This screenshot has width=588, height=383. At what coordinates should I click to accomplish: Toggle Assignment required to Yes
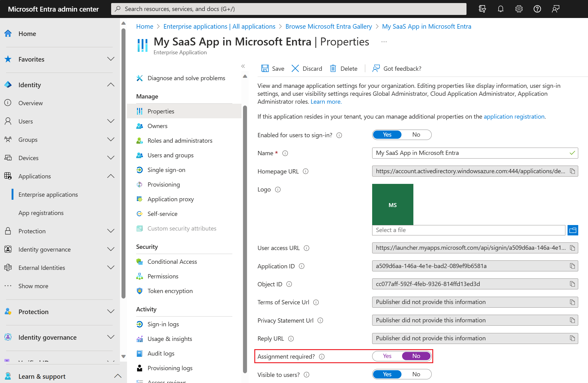click(x=387, y=356)
